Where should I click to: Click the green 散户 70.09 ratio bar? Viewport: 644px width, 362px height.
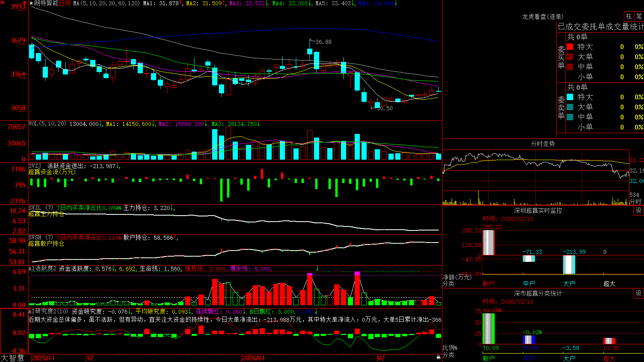489,329
